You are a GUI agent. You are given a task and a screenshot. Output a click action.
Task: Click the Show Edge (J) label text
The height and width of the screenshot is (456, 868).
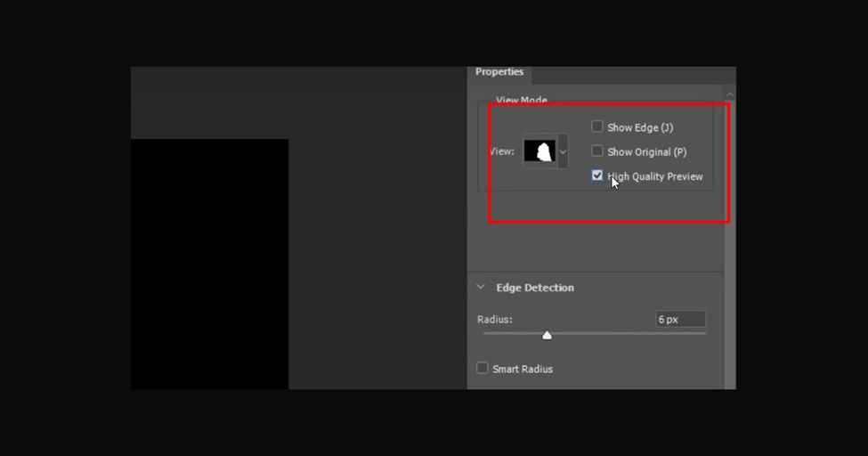(x=640, y=127)
